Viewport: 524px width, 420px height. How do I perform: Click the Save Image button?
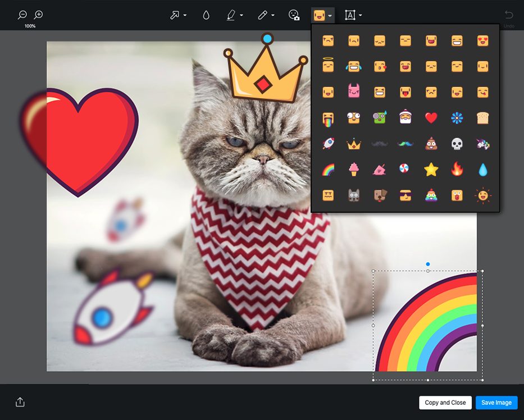496,403
